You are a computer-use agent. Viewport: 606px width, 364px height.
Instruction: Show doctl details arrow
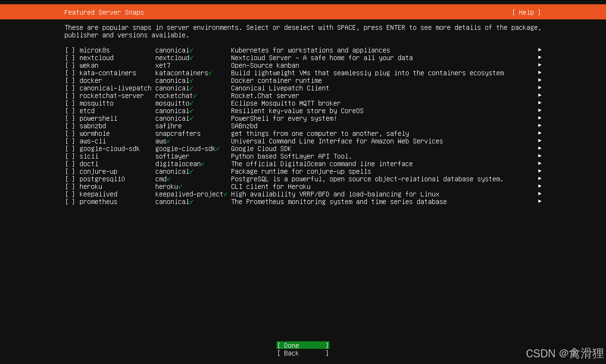540,163
